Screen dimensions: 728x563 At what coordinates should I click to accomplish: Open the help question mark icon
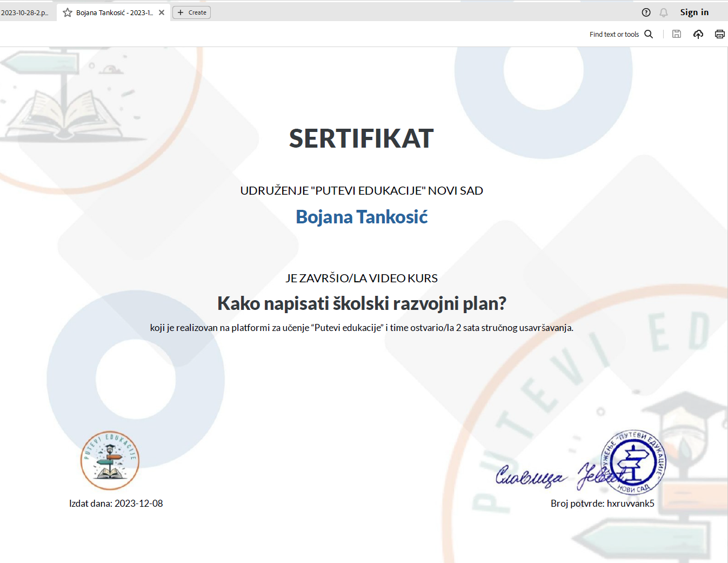coord(646,12)
